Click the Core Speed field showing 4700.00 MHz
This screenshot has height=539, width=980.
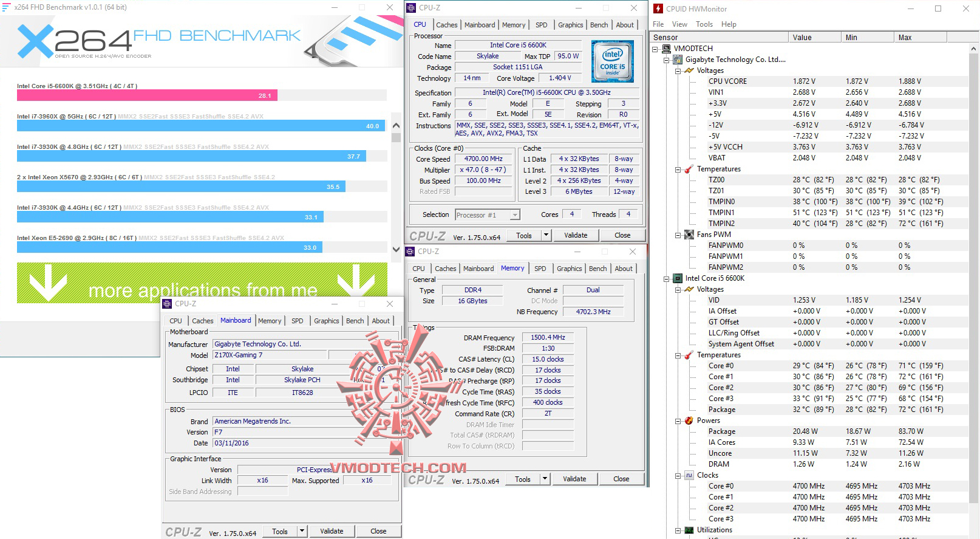(483, 159)
